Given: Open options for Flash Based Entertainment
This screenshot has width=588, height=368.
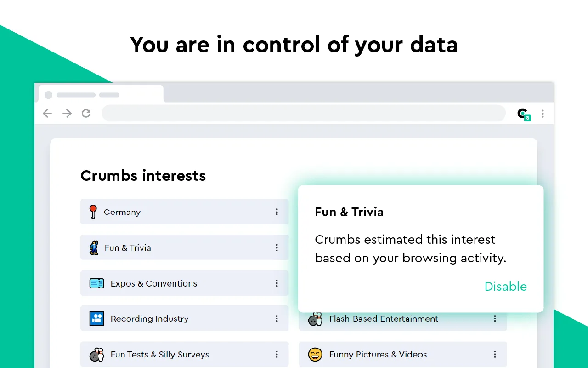Looking at the screenshot, I should (x=495, y=318).
